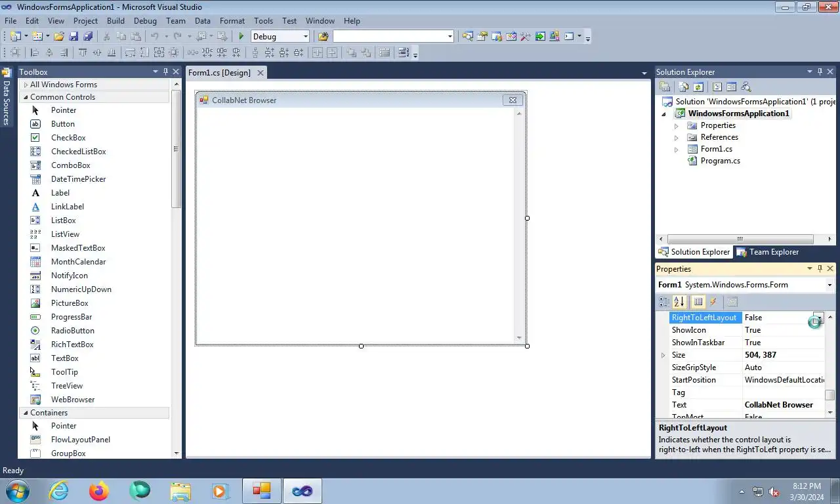Select the PictureBox control in Toolbox
The height and width of the screenshot is (504, 840).
coord(70,303)
